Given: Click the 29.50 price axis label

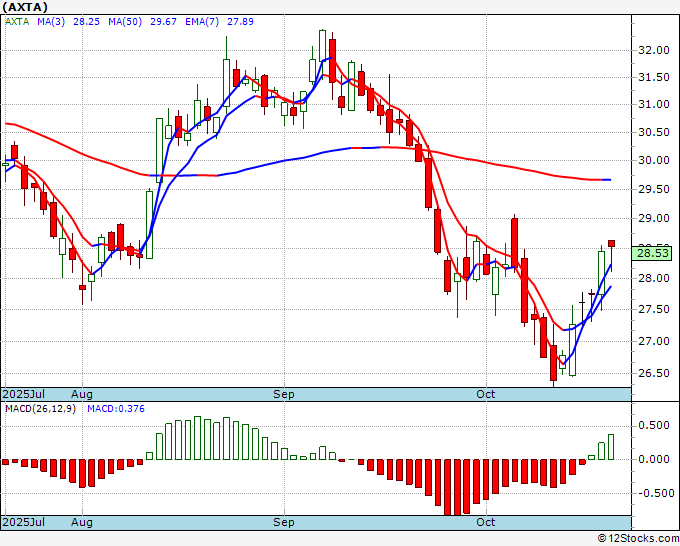Looking at the screenshot, I should coord(654,189).
